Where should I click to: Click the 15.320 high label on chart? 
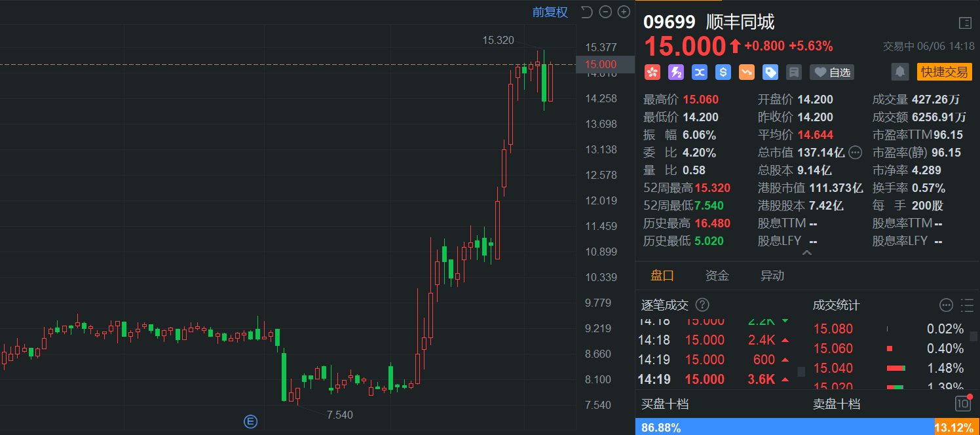coord(499,40)
